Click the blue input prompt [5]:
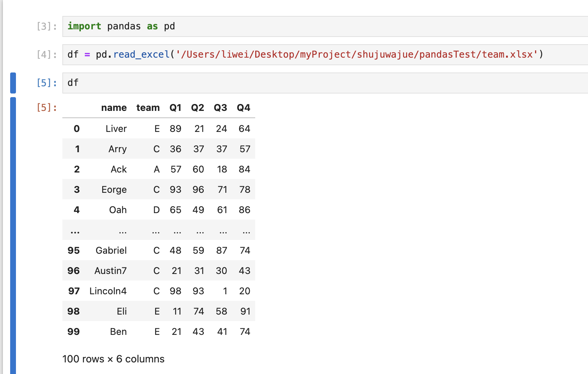This screenshot has height=374, width=588. 47,83
